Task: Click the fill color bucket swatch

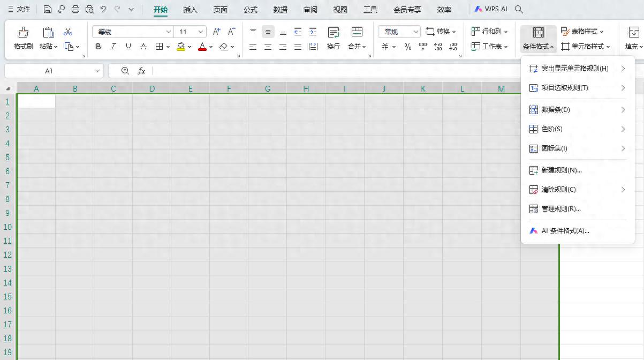Action: point(181,47)
